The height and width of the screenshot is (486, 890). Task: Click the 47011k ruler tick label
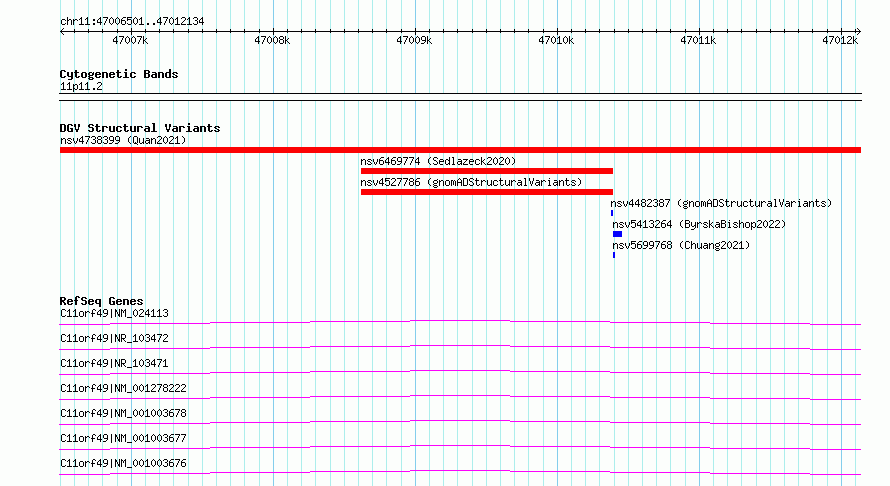(x=698, y=40)
